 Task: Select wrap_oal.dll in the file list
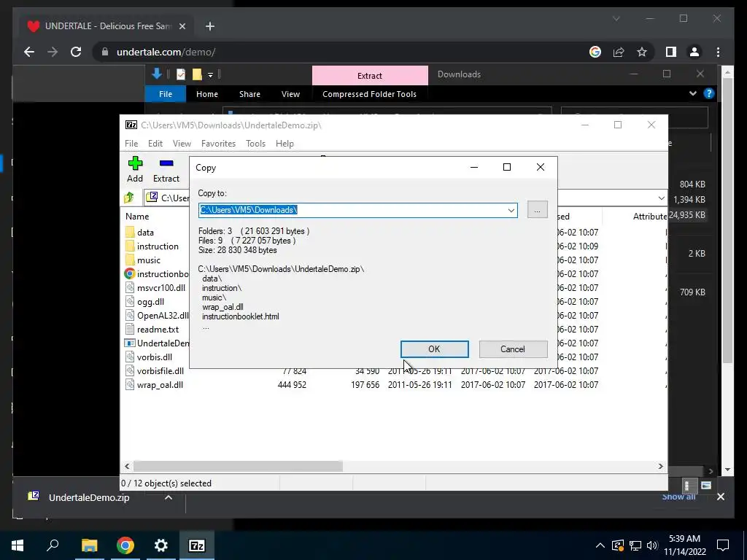click(x=160, y=385)
